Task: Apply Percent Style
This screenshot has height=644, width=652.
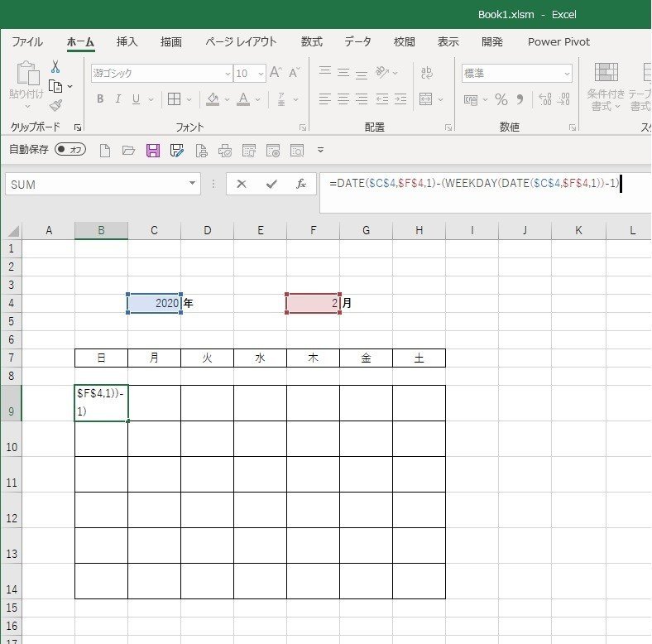Action: coord(501,99)
